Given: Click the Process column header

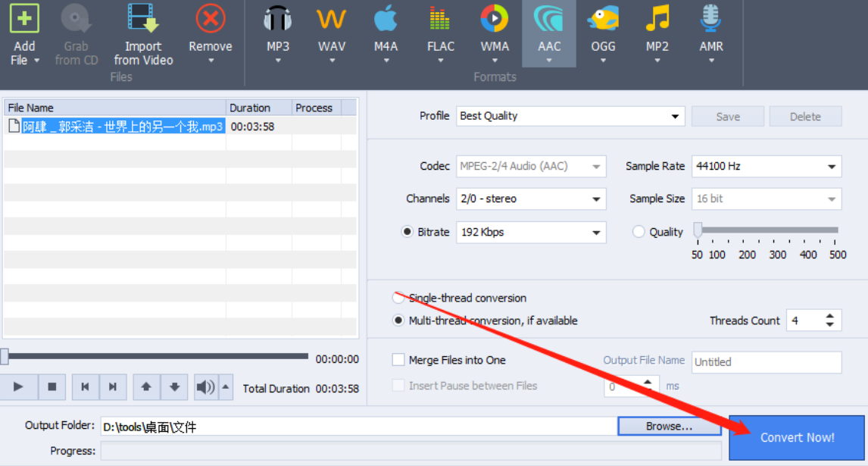Looking at the screenshot, I should point(317,108).
